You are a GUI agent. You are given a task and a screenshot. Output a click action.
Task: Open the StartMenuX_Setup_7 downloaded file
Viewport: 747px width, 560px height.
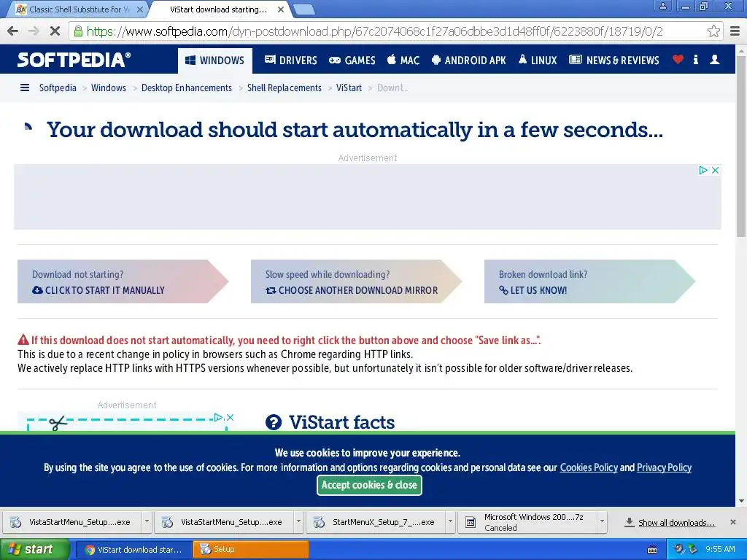click(376, 522)
